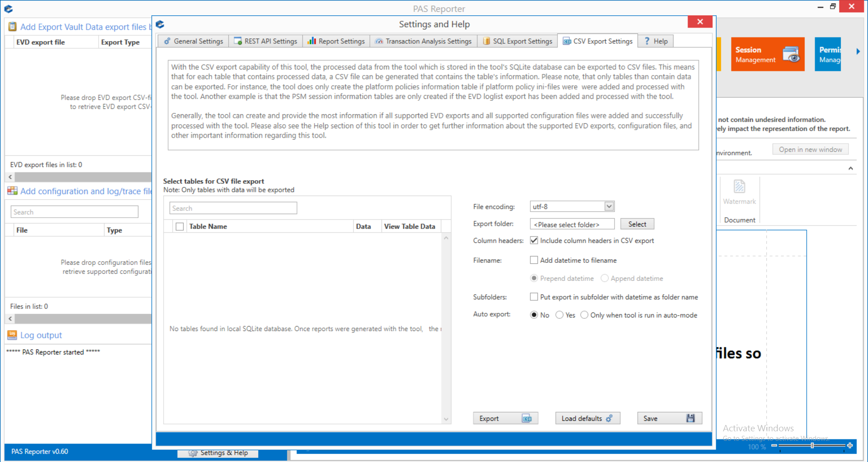Click the zoom slider handle
The width and height of the screenshot is (868, 462).
(x=812, y=445)
